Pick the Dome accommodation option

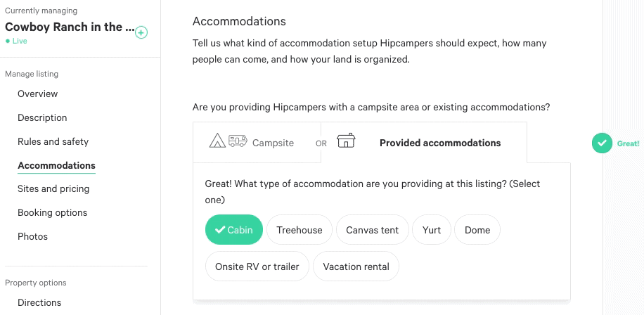tap(477, 230)
